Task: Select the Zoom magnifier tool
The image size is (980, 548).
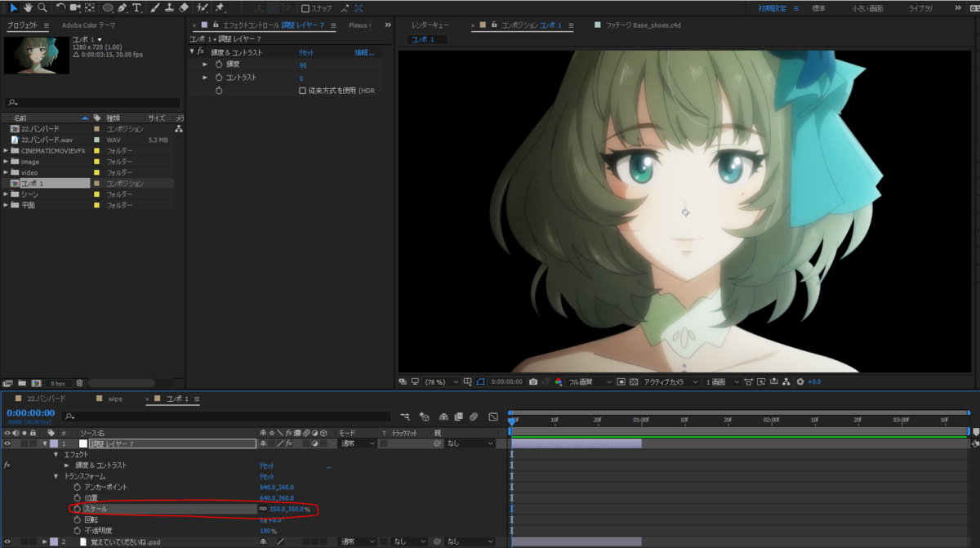Action: 42,8
